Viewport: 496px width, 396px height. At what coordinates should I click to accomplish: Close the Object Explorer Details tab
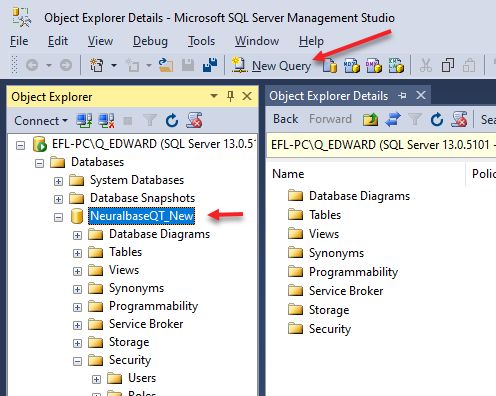[x=421, y=95]
